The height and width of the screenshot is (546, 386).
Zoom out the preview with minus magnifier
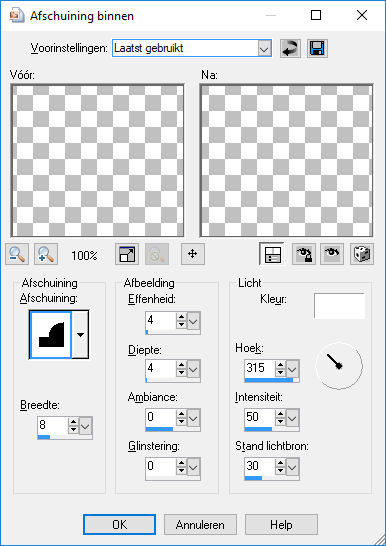(17, 254)
